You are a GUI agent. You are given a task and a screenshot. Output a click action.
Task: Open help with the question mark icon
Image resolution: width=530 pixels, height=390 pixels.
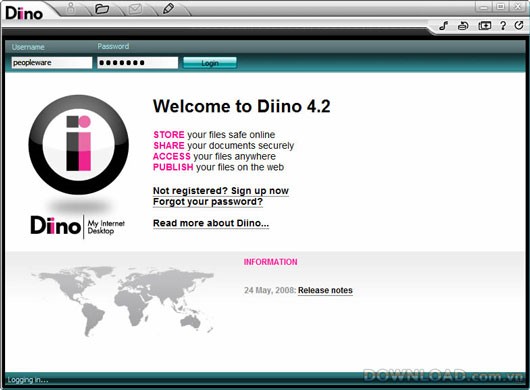[503, 25]
